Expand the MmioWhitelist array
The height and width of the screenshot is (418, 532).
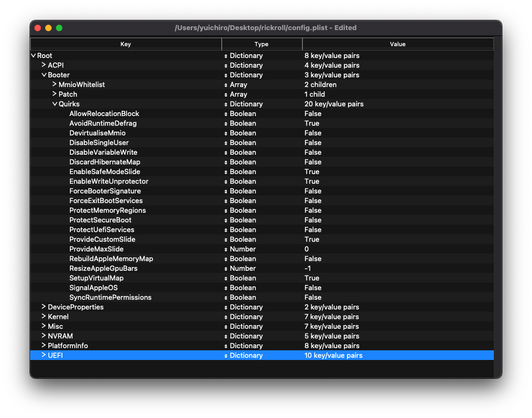coord(54,84)
